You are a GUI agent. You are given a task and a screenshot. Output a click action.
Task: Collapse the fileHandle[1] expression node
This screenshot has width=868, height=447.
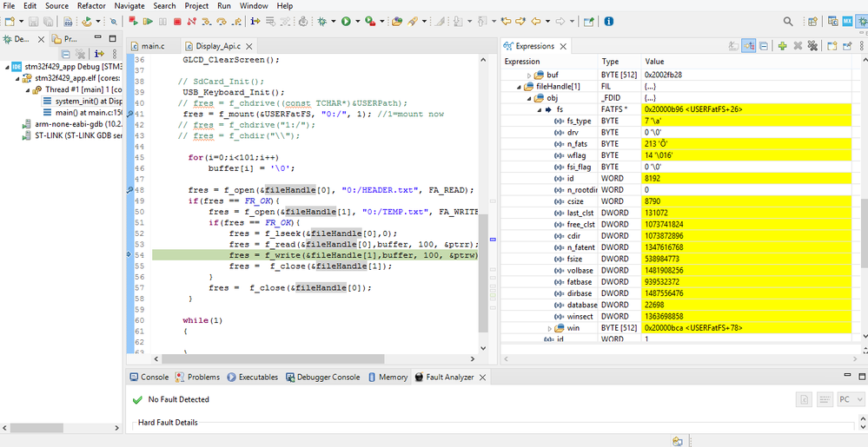(519, 87)
